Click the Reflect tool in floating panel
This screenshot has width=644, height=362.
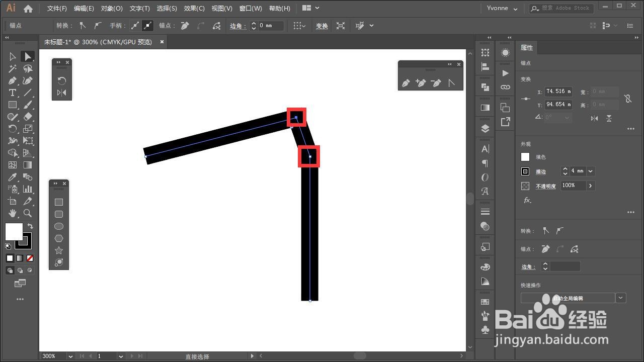pos(61,93)
